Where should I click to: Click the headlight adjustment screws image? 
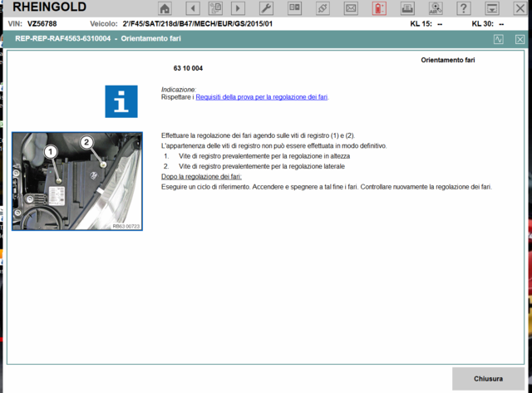tap(76, 181)
